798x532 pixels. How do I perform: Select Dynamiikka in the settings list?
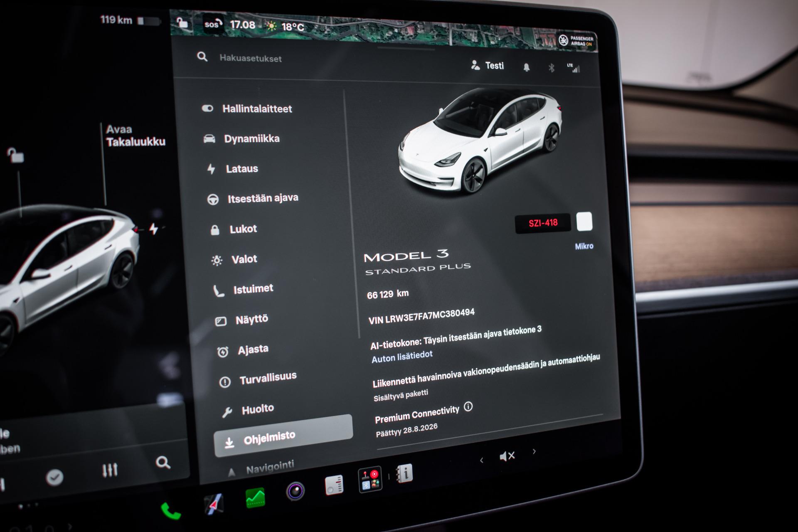pyautogui.click(x=241, y=138)
